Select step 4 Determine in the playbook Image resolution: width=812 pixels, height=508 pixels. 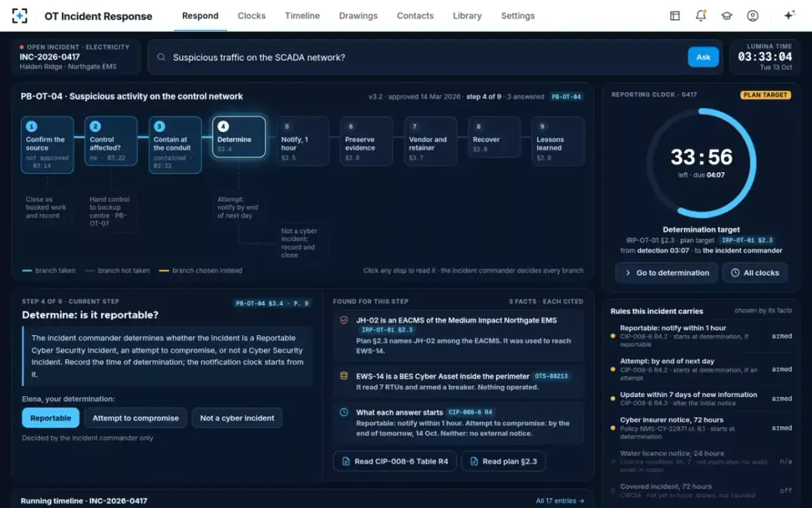[239, 137]
